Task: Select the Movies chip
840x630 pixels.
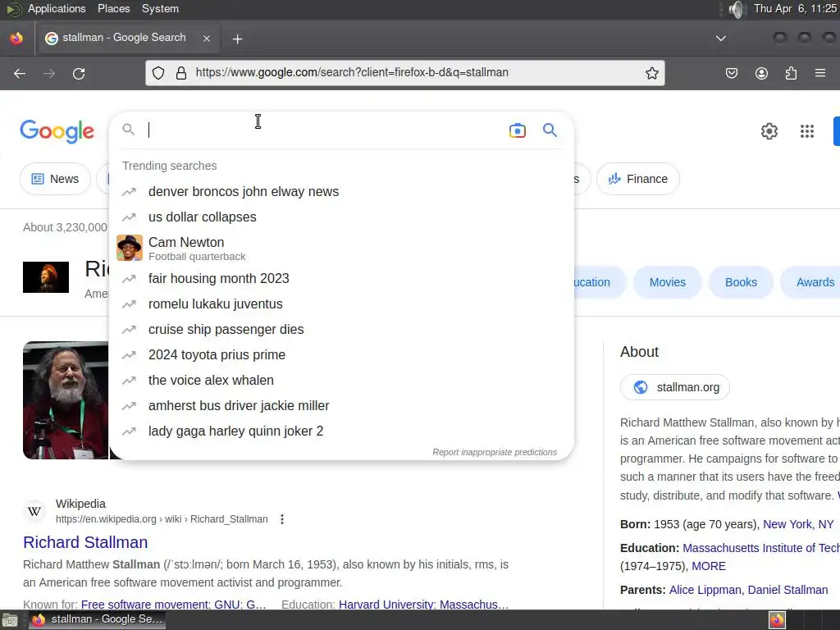Action: pyautogui.click(x=668, y=282)
